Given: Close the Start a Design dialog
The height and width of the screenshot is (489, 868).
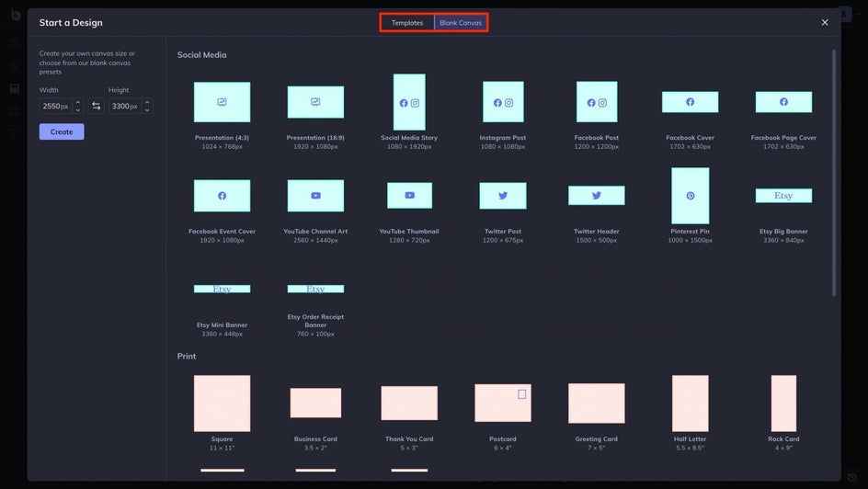Looking at the screenshot, I should [x=824, y=23].
